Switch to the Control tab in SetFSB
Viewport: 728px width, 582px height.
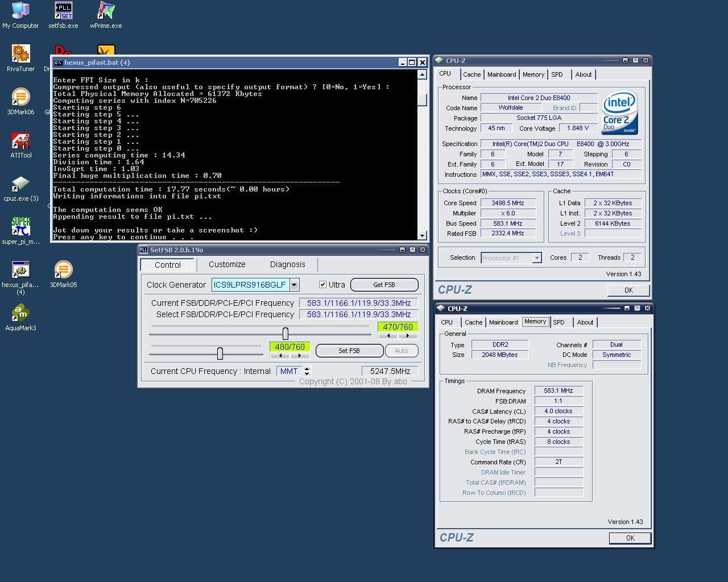point(168,265)
